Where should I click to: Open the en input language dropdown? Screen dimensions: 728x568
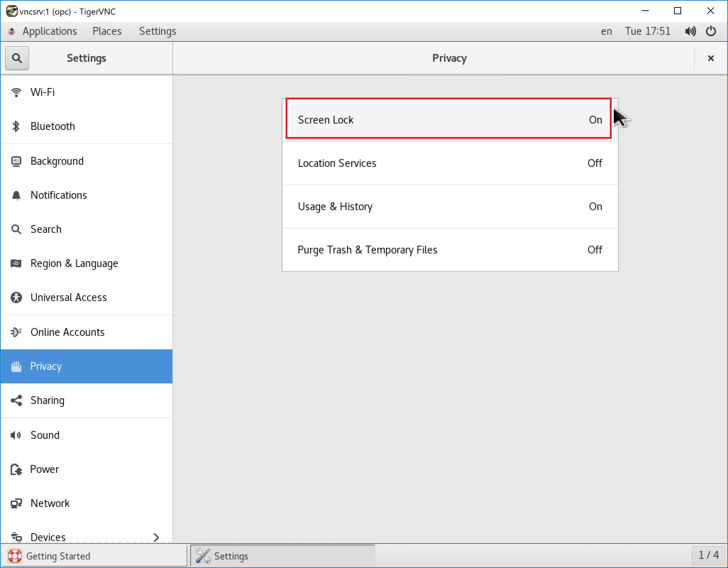[x=606, y=31]
